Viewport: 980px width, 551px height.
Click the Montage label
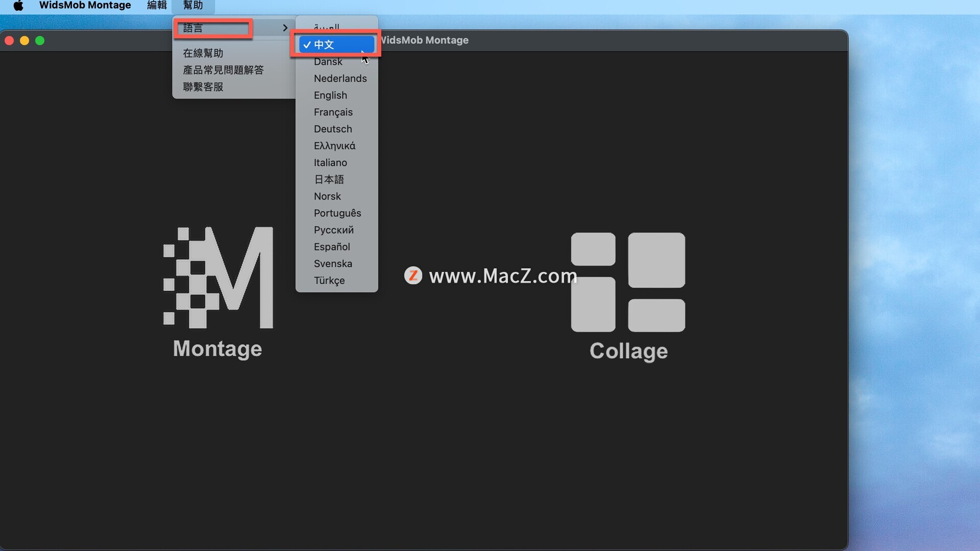click(x=217, y=349)
